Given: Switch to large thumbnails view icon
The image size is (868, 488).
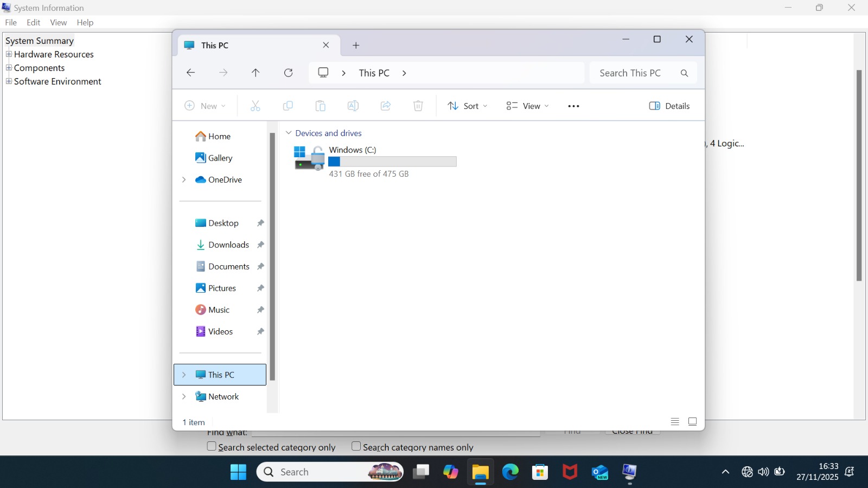Looking at the screenshot, I should tap(692, 422).
